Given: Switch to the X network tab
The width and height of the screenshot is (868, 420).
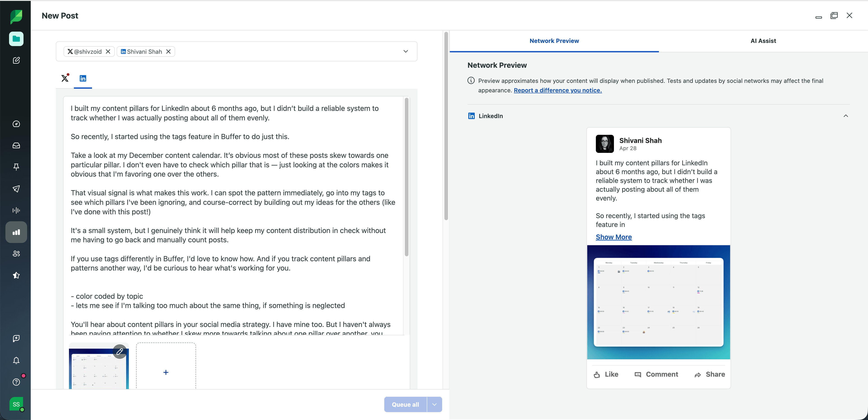Looking at the screenshot, I should coord(65,78).
